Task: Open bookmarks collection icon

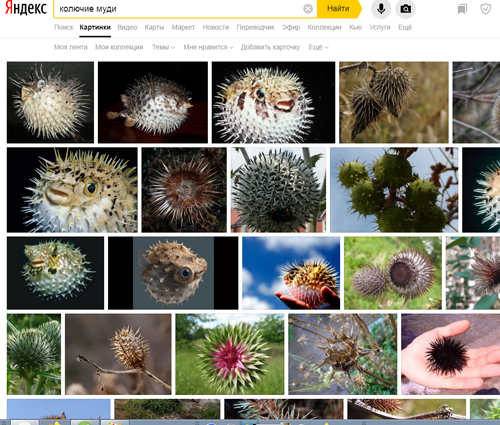Action: tap(462, 9)
